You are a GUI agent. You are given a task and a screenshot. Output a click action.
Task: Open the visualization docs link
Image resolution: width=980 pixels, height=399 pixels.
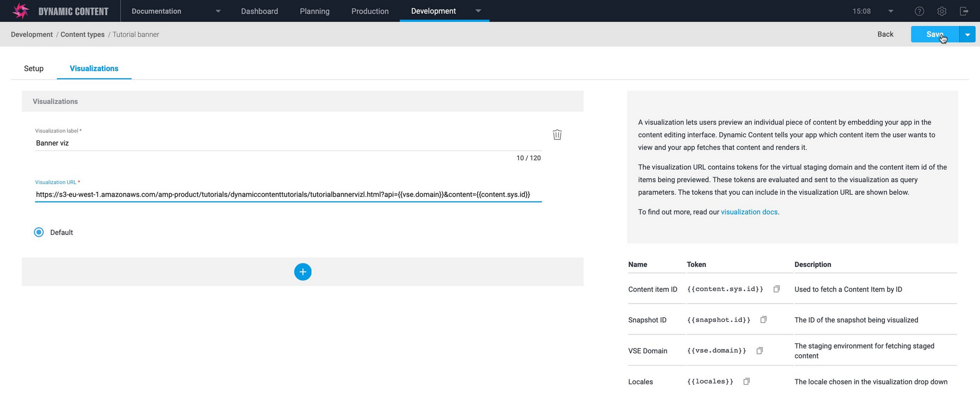(749, 212)
